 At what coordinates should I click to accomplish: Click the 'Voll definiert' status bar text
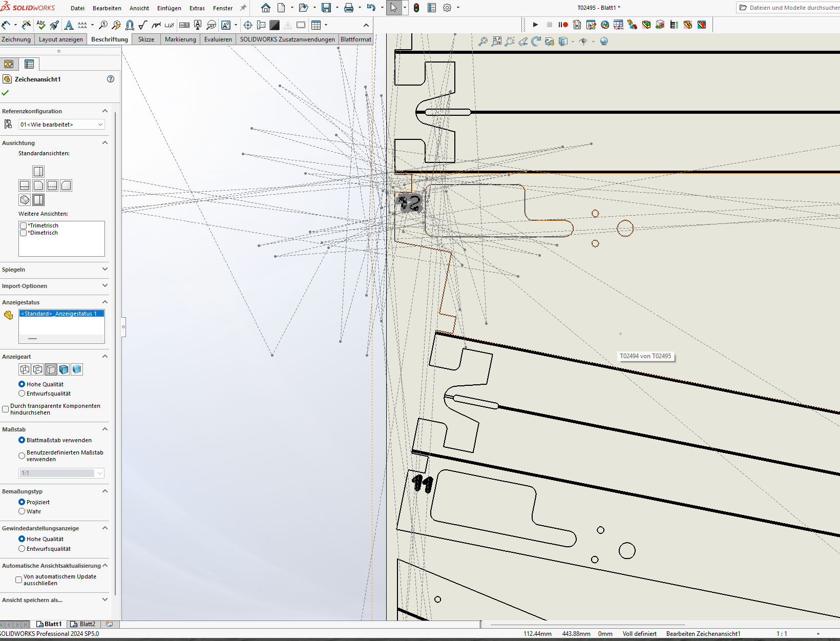[x=640, y=634]
